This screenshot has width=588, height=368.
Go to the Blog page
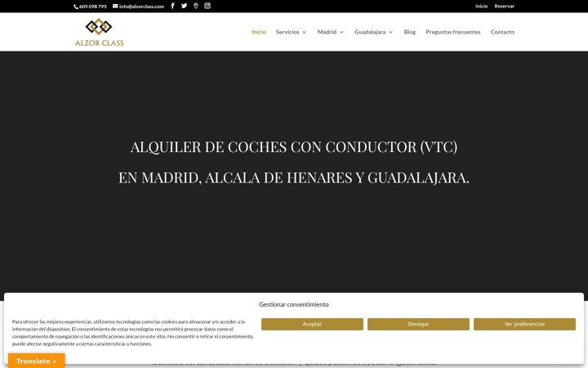(x=410, y=32)
